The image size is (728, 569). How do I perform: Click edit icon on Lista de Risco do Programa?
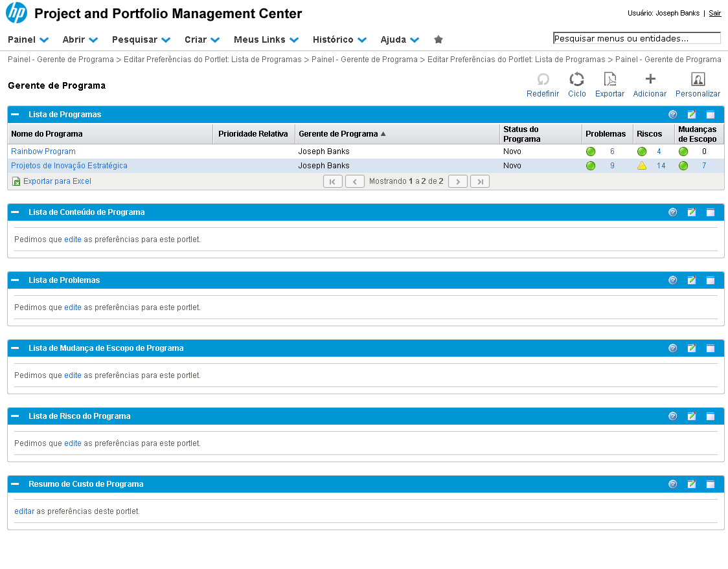pyautogui.click(x=692, y=416)
